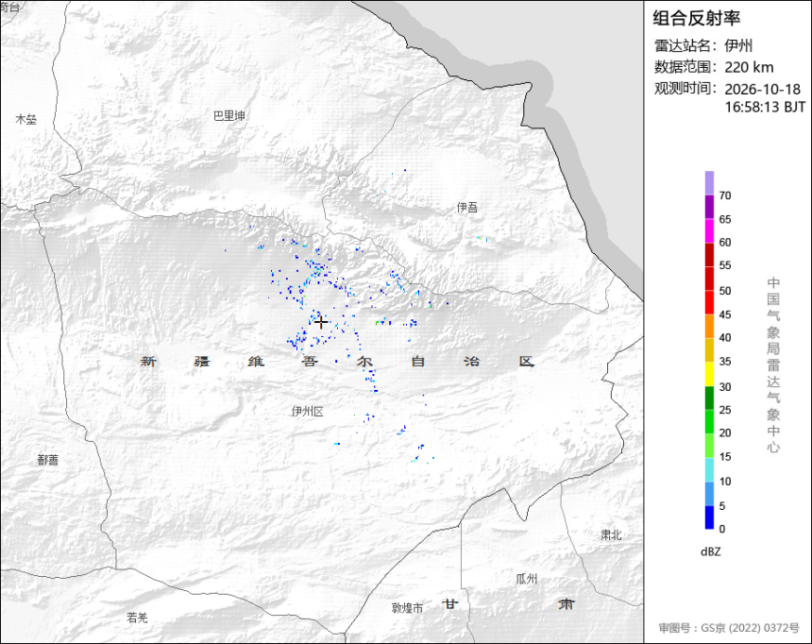Viewport: 812px width, 644px height.
Task: Click the dark green 25–30 dBZ swatch
Action: [x=709, y=398]
